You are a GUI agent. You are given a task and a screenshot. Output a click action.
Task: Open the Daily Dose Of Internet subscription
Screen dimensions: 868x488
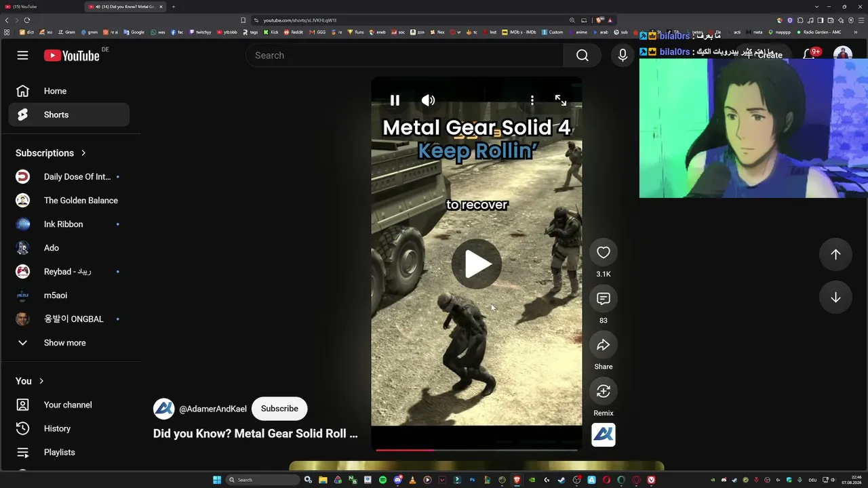click(68, 177)
